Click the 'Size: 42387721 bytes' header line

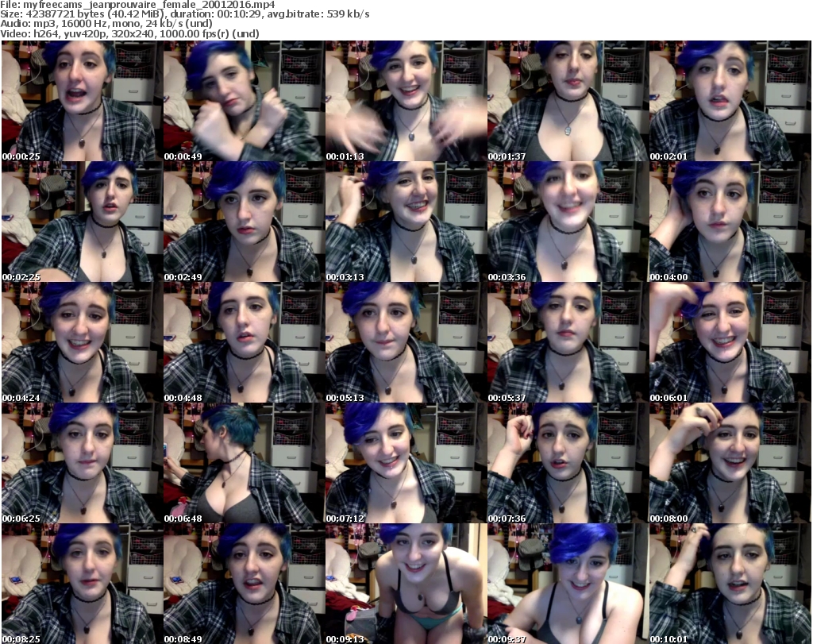coord(184,14)
